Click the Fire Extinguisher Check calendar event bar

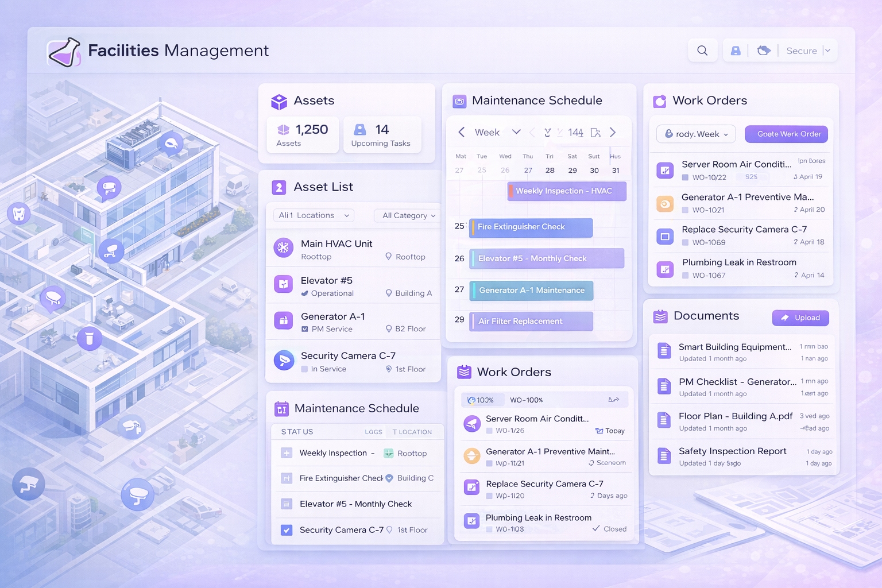[x=531, y=227]
